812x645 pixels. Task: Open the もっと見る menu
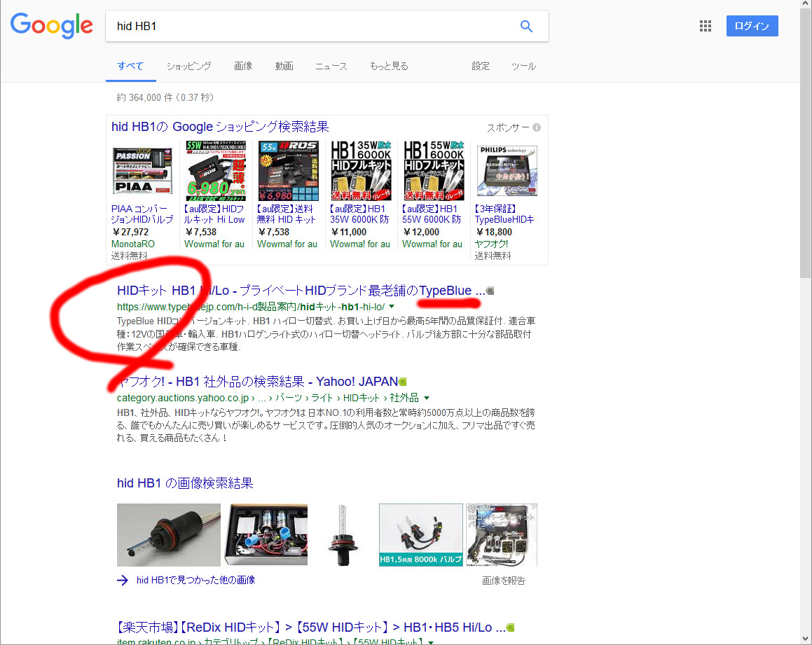[x=388, y=67]
